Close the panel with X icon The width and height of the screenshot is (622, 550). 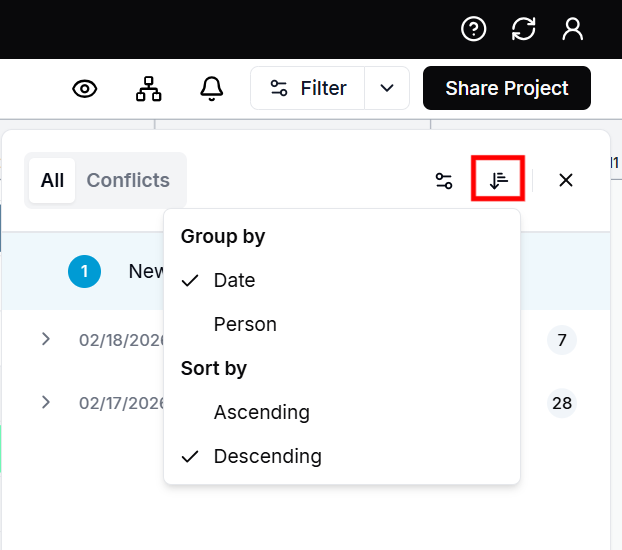(x=566, y=181)
